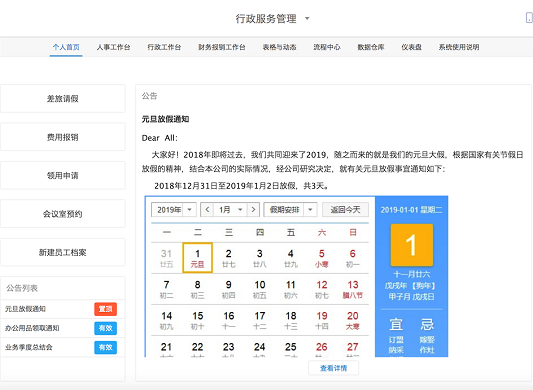Go to next month with right arrow
533x390 pixels.
point(253,209)
